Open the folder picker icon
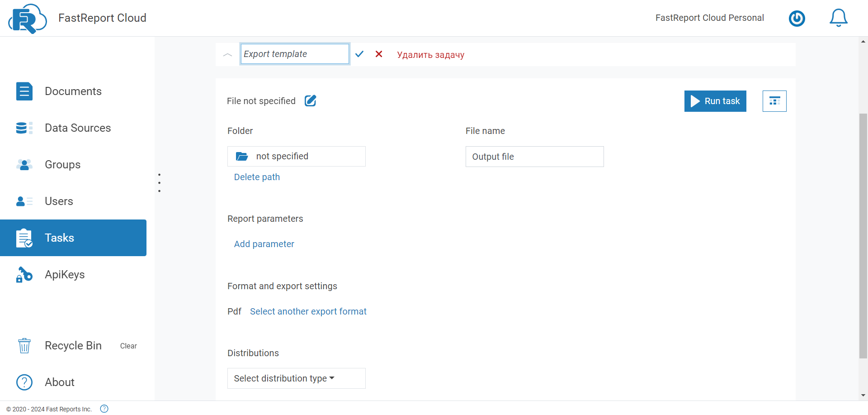The width and height of the screenshot is (868, 415). tap(242, 156)
